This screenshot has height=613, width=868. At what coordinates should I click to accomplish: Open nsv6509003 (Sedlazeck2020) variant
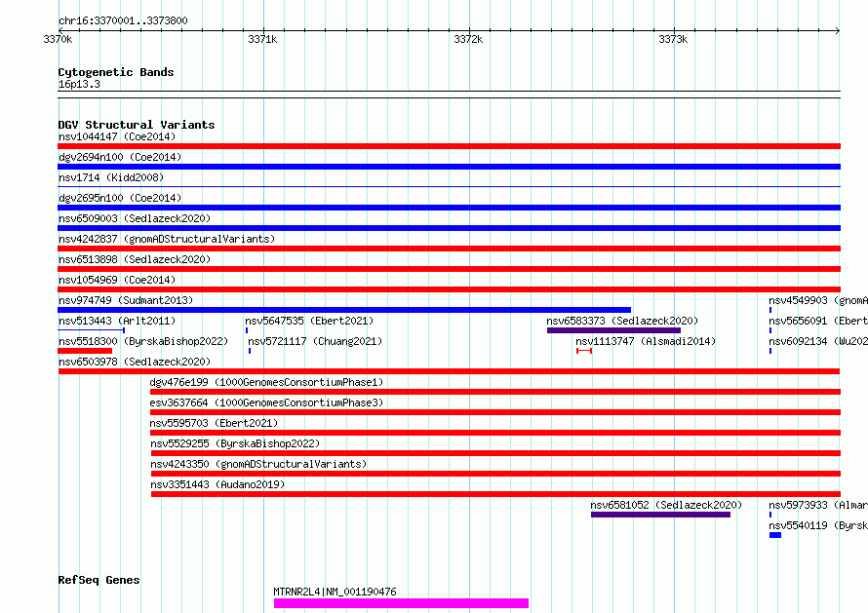135,218
